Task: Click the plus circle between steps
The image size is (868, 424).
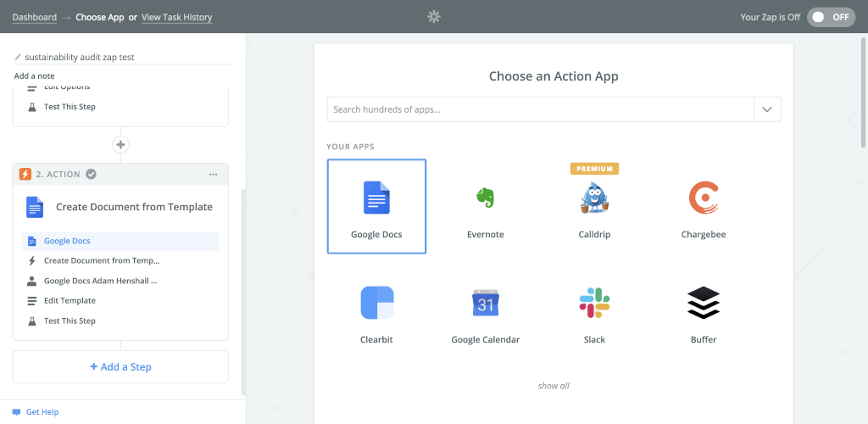Action: 120,145
